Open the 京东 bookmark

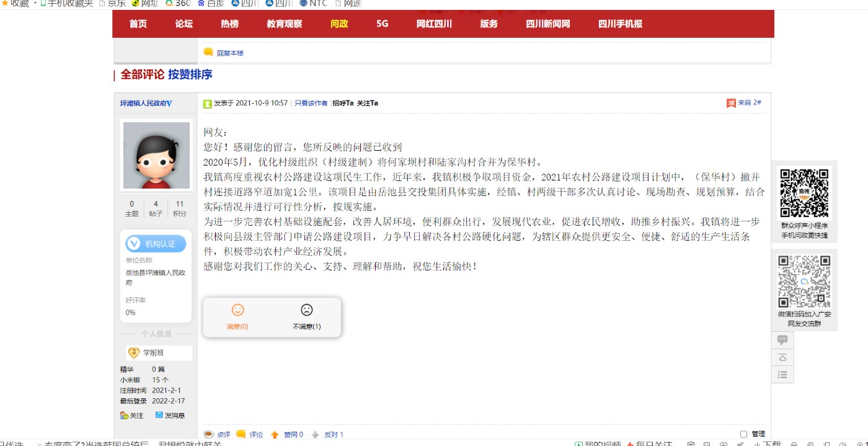click(112, 3)
